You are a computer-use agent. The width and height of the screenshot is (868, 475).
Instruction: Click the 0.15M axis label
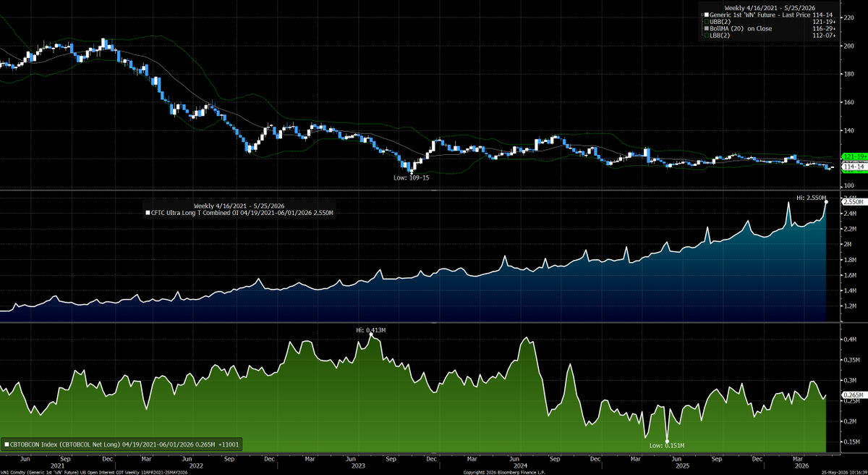tap(852, 442)
